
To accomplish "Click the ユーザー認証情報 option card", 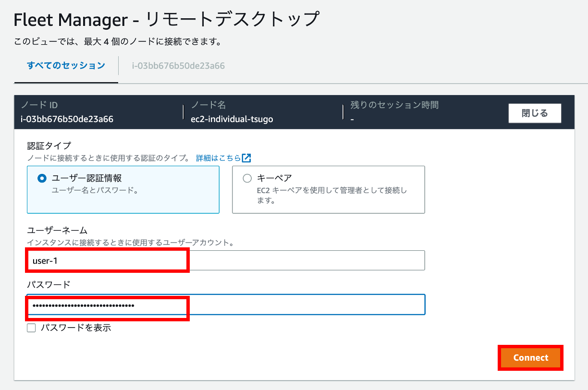I will point(123,189).
